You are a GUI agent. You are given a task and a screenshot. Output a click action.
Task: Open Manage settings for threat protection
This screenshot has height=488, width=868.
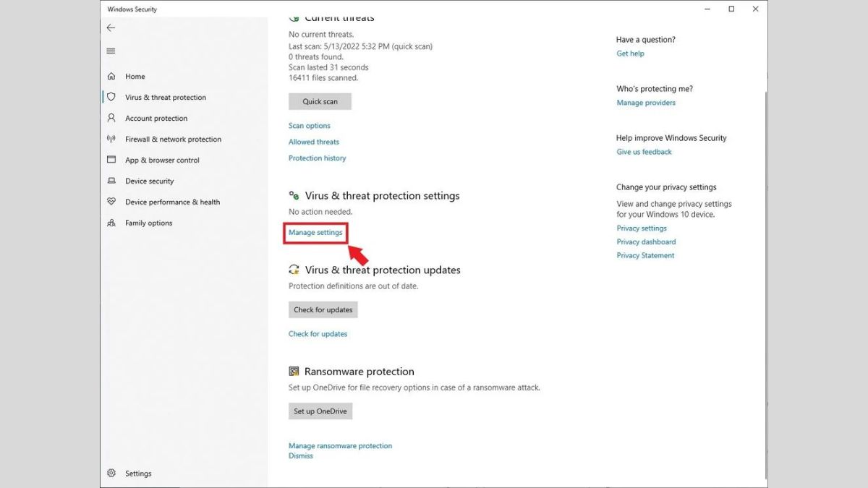[315, 232]
